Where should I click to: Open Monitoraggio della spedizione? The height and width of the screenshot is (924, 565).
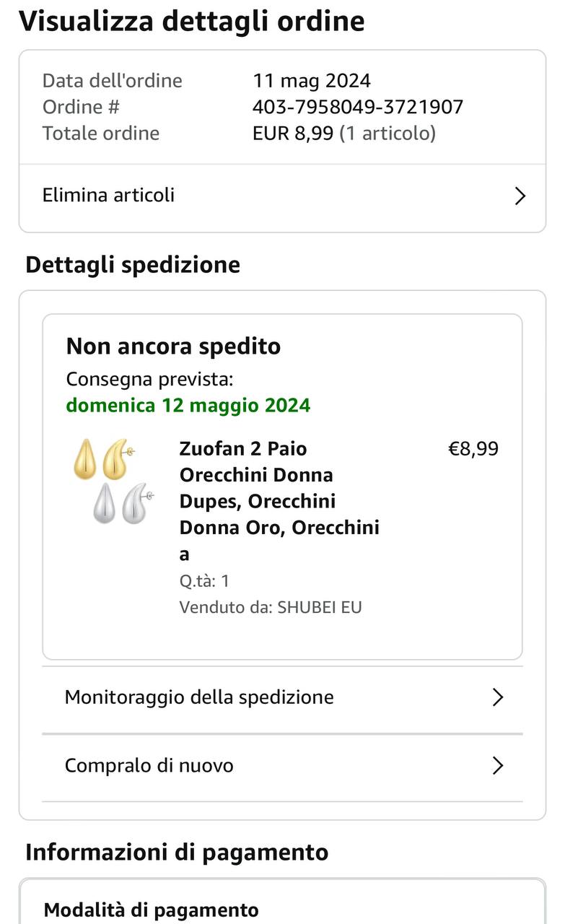pyautogui.click(x=199, y=697)
